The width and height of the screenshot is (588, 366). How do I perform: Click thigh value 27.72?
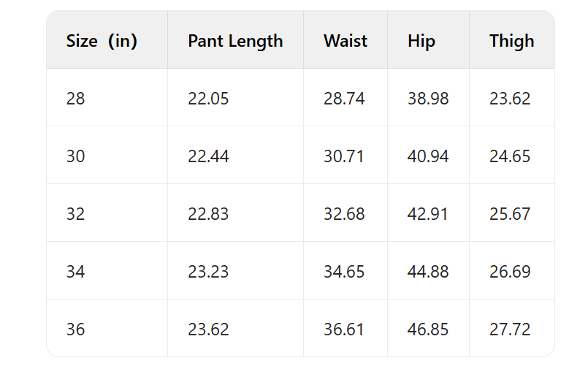point(510,329)
